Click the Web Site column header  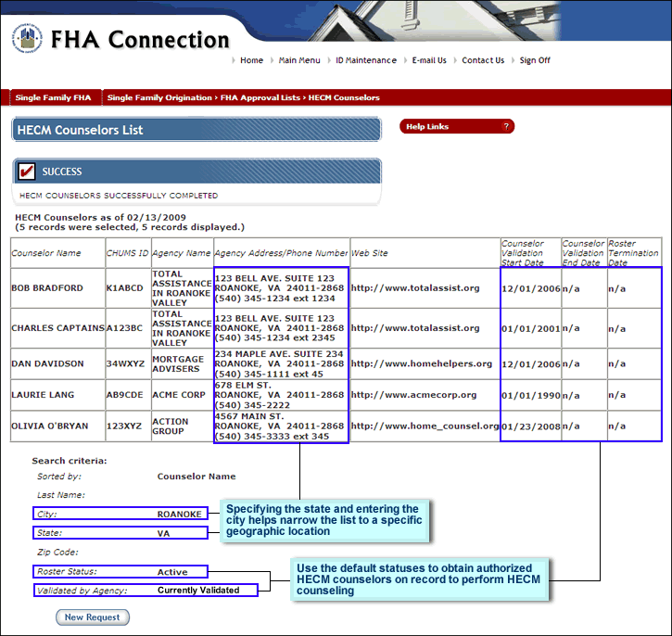370,253
